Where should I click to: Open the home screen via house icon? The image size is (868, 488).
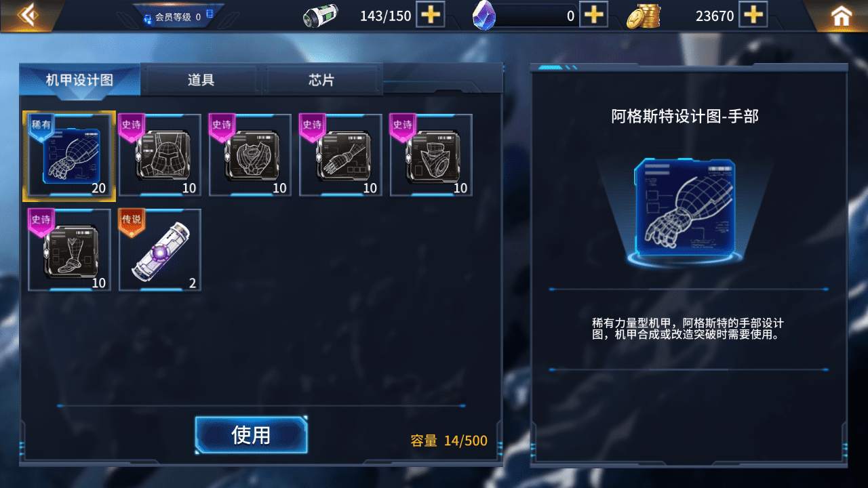coord(842,16)
